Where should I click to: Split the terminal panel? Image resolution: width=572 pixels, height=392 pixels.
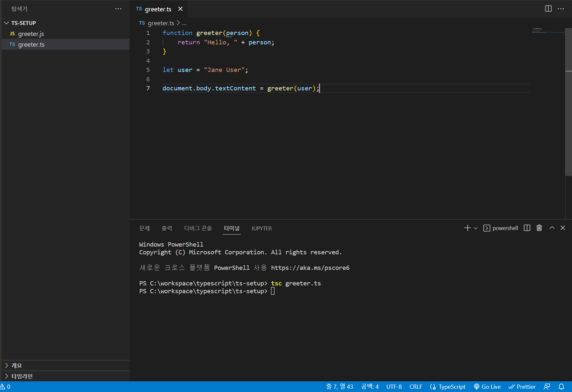[x=527, y=228]
